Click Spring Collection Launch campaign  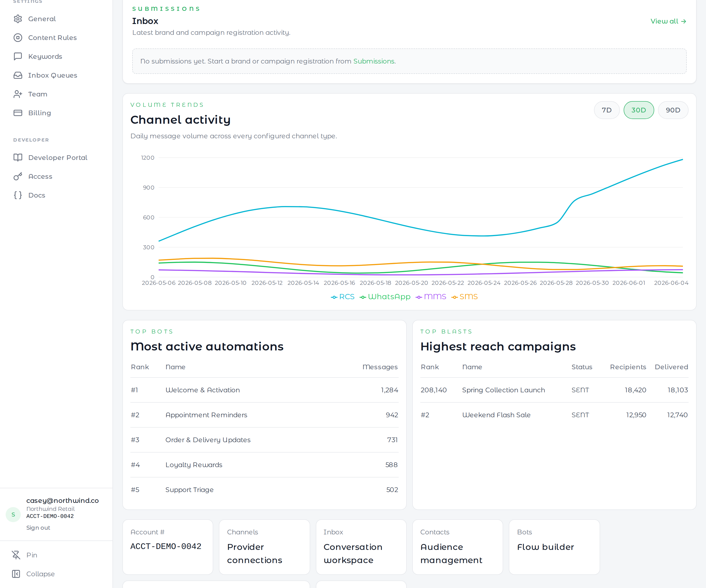point(504,390)
